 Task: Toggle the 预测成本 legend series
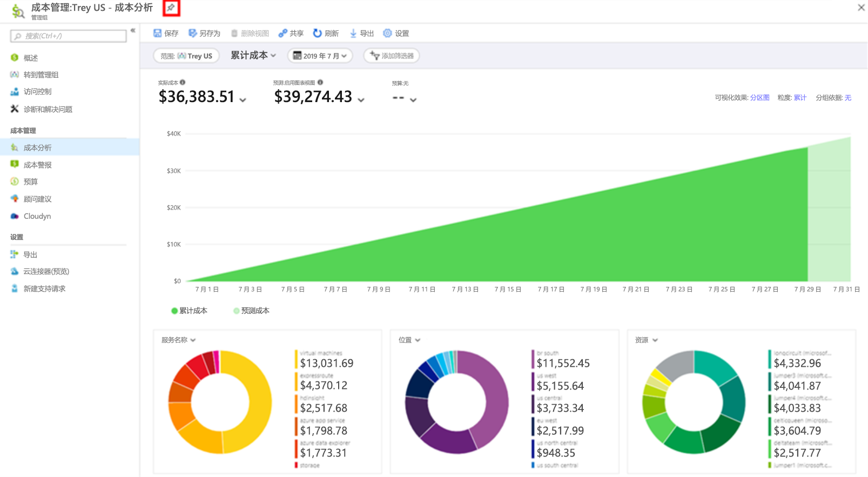pyautogui.click(x=251, y=311)
